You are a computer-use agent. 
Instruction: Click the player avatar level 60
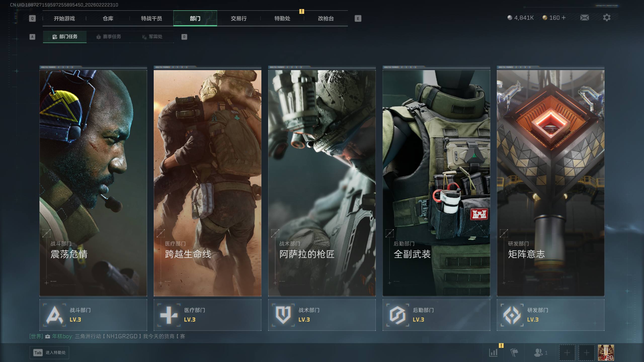pyautogui.click(x=606, y=352)
